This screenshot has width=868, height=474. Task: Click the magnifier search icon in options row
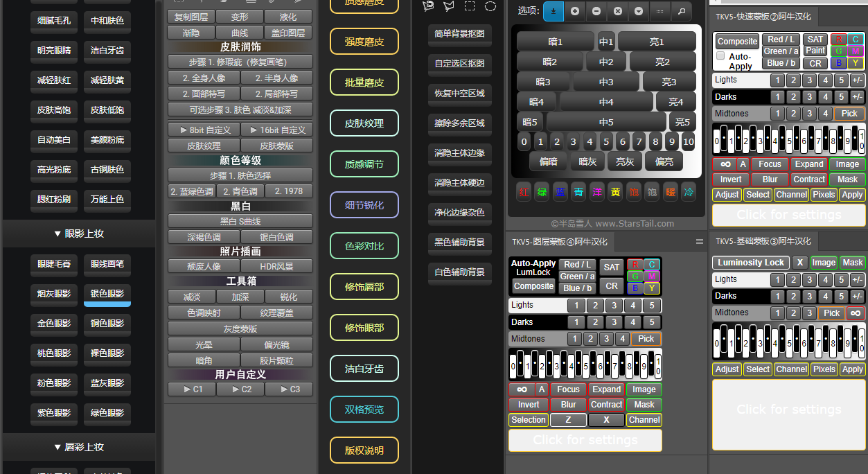tap(682, 11)
